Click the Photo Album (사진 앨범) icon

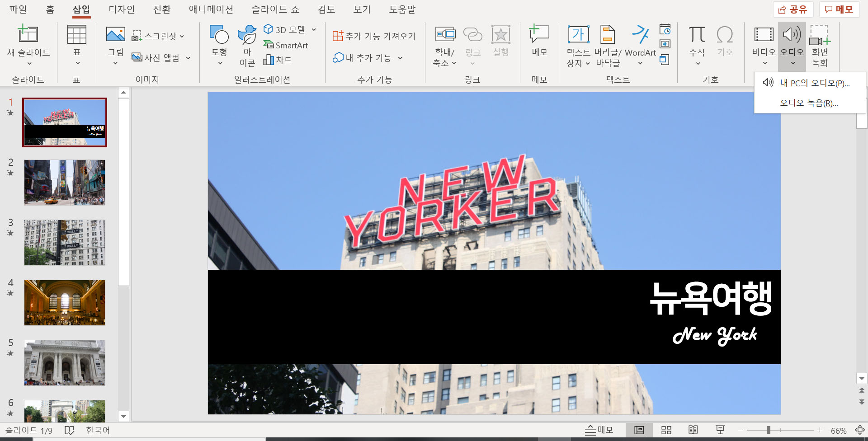137,57
